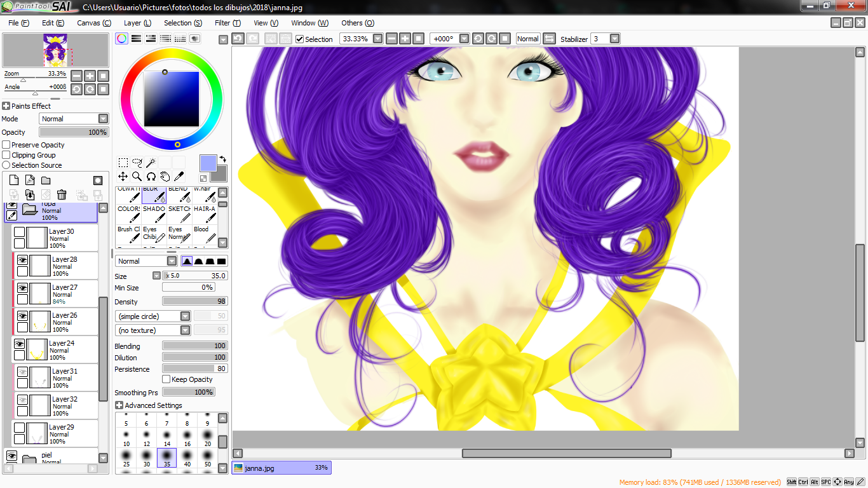Open the Stabilizer value dropdown
Image resolution: width=868 pixels, height=488 pixels.
pos(614,39)
